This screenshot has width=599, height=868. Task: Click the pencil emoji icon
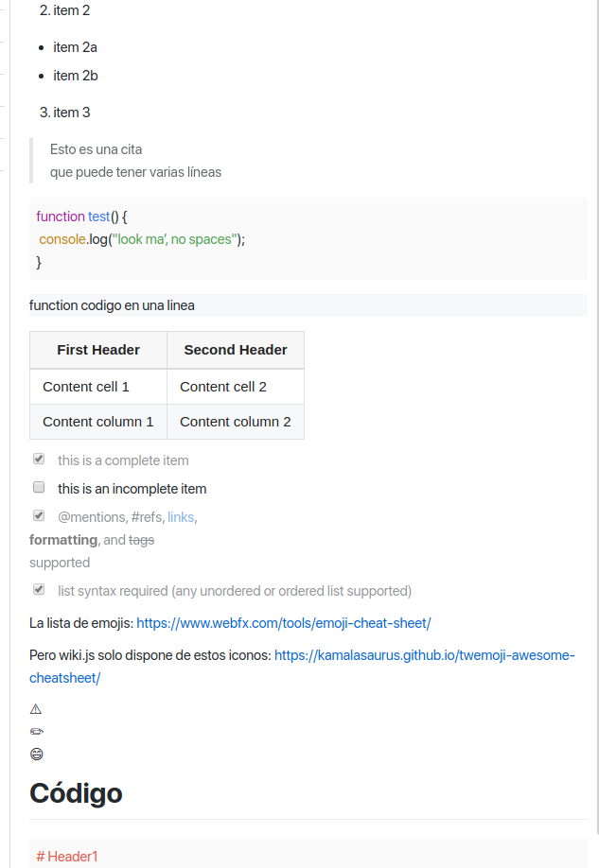tap(36, 732)
